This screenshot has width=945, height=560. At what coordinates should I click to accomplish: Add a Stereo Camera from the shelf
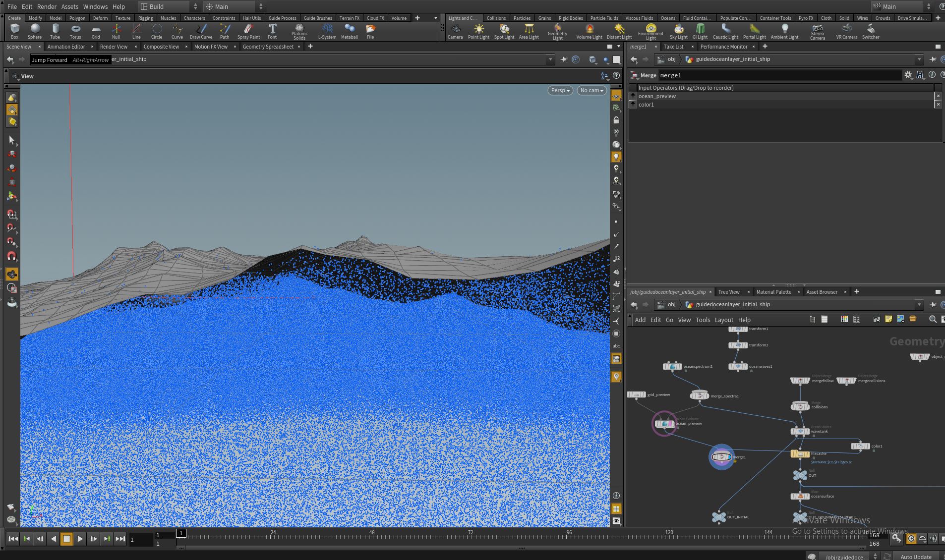click(x=818, y=32)
